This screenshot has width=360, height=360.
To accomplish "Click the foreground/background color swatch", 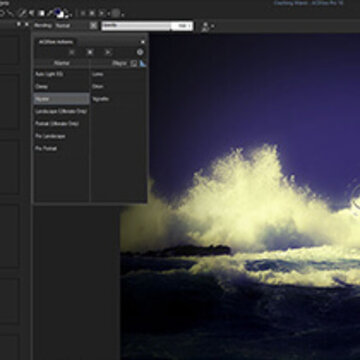I will coord(60,13).
